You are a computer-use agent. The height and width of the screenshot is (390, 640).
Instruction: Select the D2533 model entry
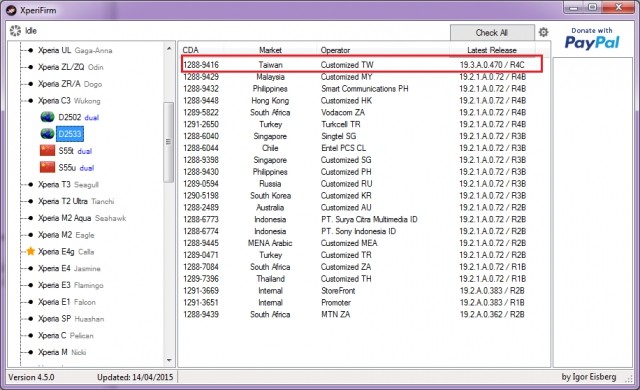(x=70, y=134)
